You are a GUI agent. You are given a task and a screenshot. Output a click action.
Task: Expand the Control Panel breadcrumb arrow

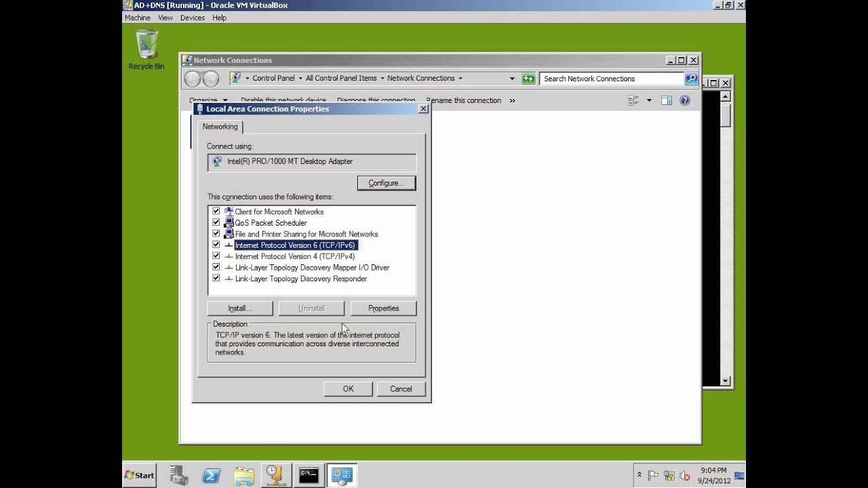click(x=300, y=79)
